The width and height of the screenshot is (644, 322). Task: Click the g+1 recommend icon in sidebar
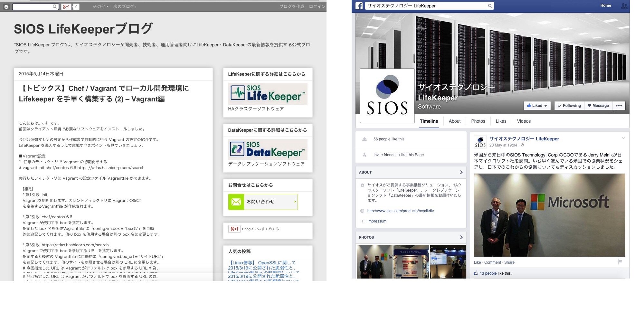click(x=234, y=229)
